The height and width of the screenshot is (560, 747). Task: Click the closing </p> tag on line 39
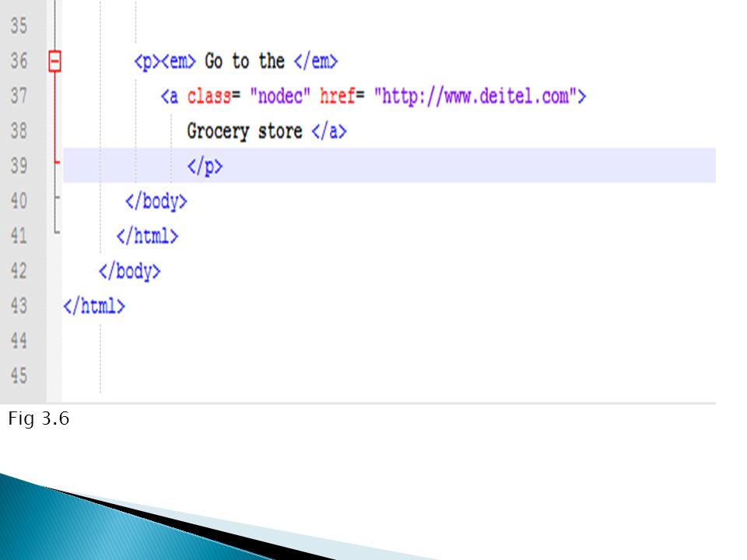[x=205, y=167]
